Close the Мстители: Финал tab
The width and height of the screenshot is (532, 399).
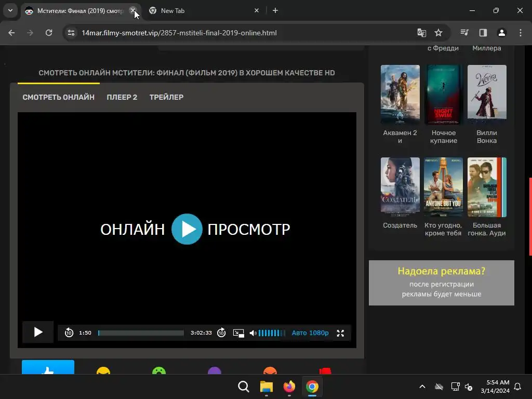(x=134, y=10)
